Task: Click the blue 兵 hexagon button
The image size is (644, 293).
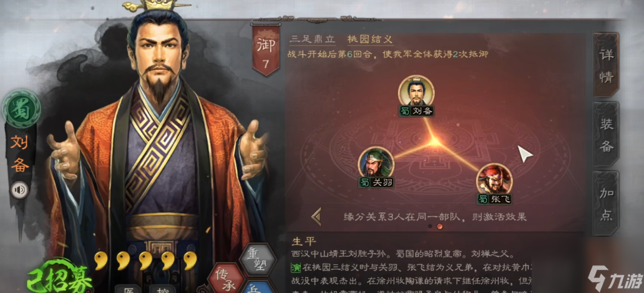Action: coord(258,287)
